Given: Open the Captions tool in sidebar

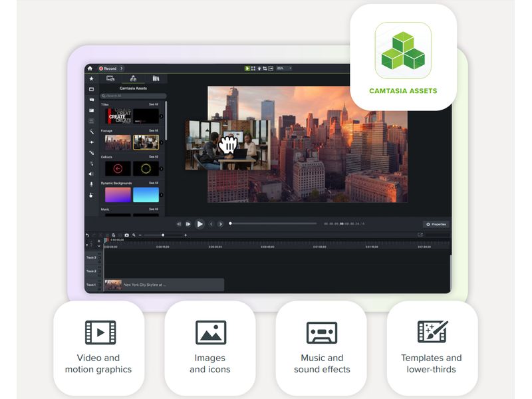Looking at the screenshot, I should click(x=91, y=121).
